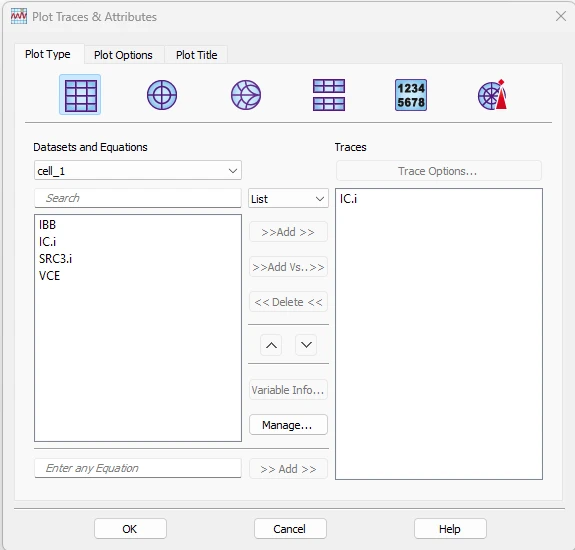The width and height of the screenshot is (575, 550).
Task: Open the Plot Options tab
Action: [x=123, y=55]
